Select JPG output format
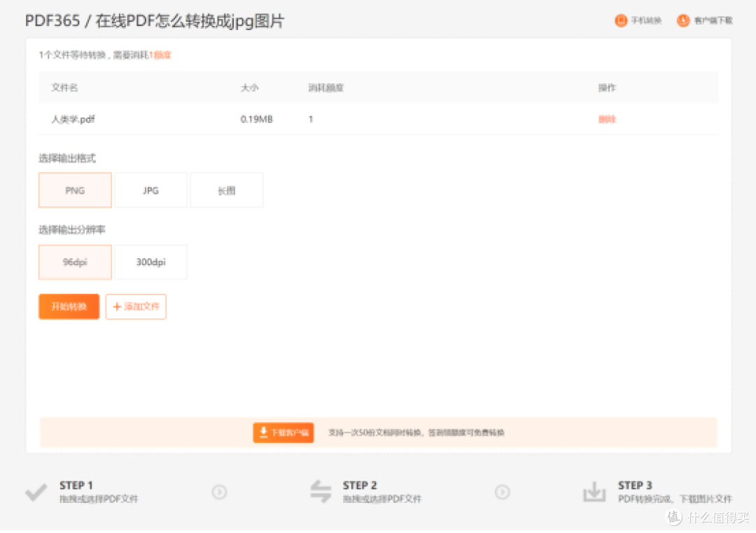Image resolution: width=756 pixels, height=533 pixels. point(151,190)
